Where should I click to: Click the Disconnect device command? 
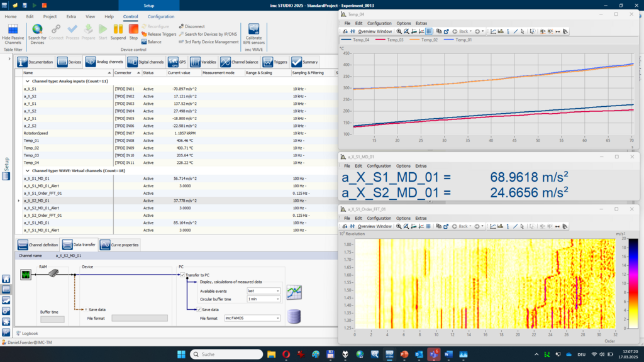(x=192, y=26)
